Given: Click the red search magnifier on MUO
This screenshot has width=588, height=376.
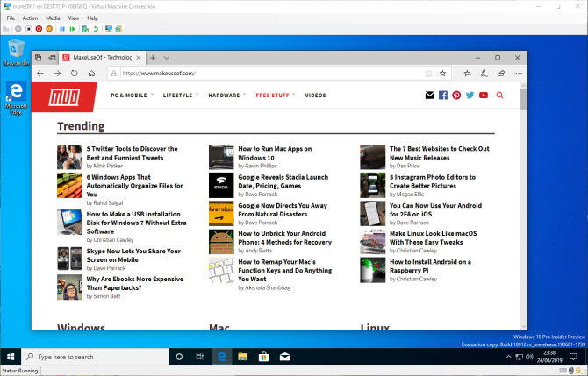Looking at the screenshot, I should pyautogui.click(x=500, y=95).
